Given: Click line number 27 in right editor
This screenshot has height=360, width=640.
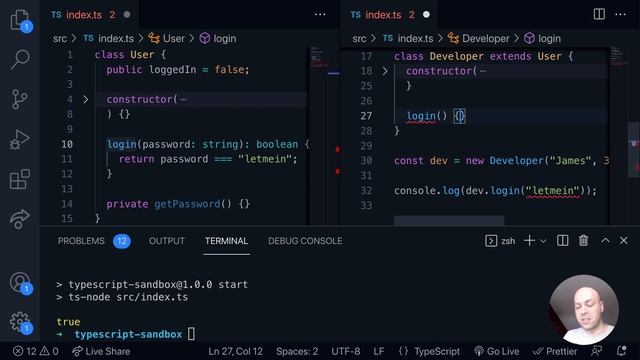Looking at the screenshot, I should click(x=366, y=116).
